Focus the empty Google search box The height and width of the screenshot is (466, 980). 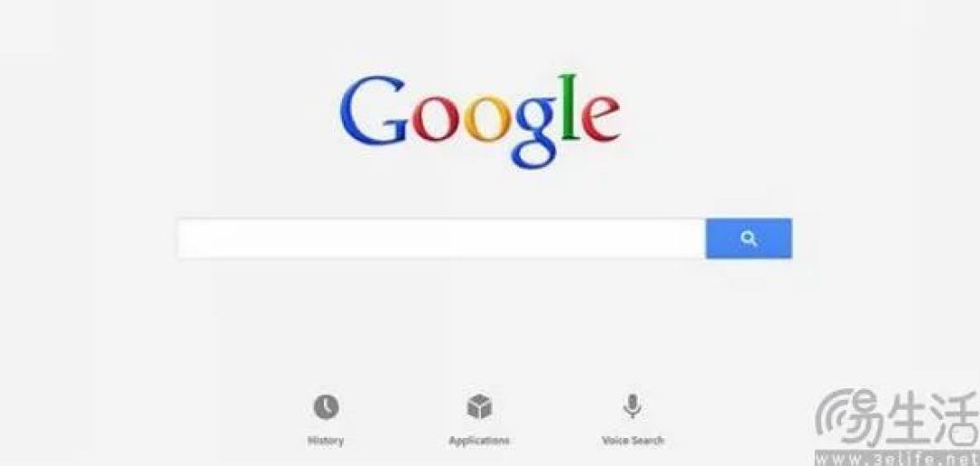tap(442, 238)
